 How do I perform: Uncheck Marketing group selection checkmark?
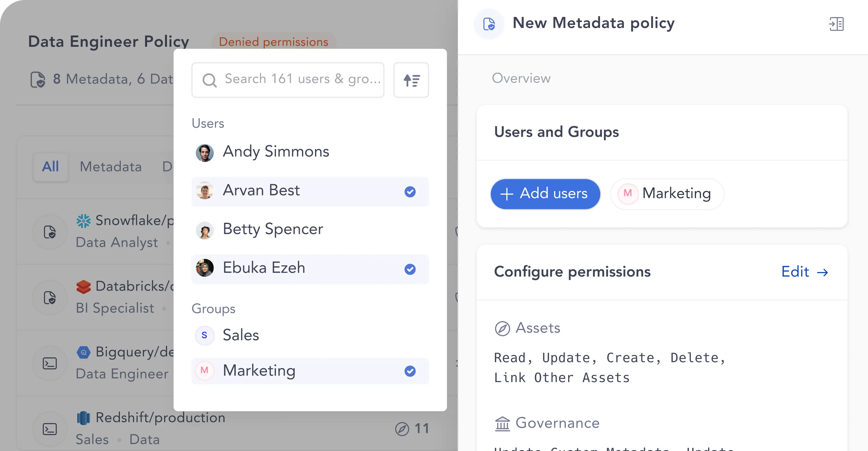(x=410, y=371)
